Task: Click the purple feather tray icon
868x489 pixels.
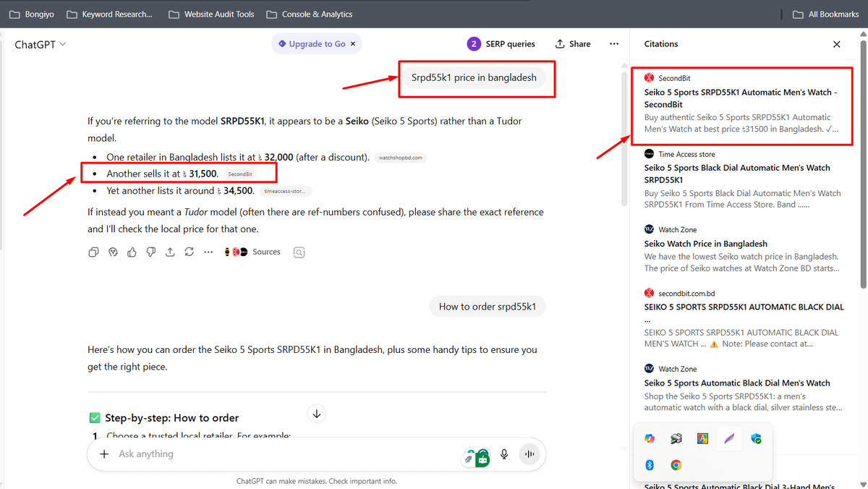Action: 729,438
